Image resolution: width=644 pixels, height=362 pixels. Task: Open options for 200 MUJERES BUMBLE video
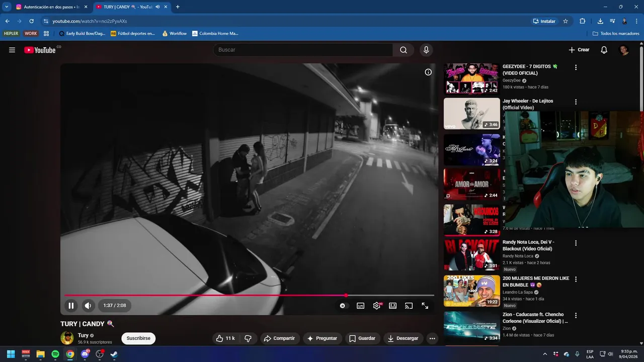576,279
